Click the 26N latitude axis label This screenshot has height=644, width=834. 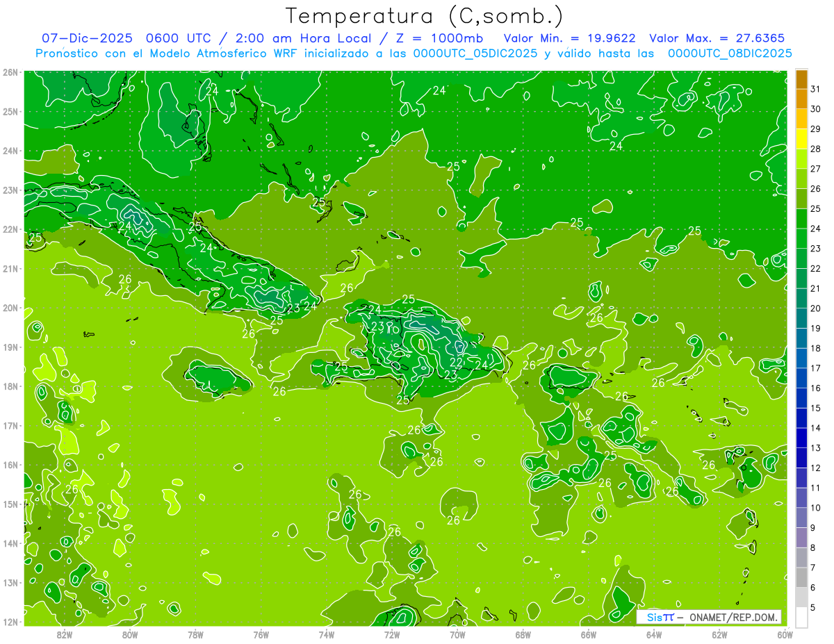(10, 72)
